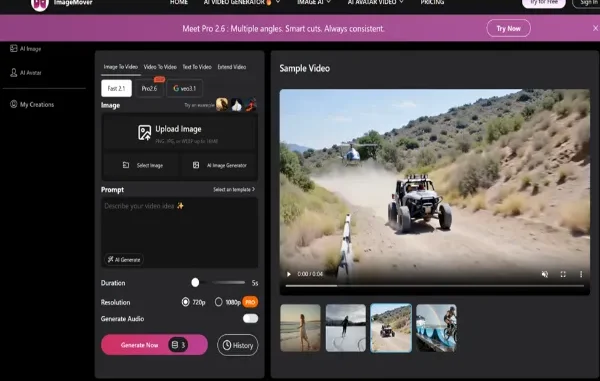Switch to the Image To Video tab
Screen dimensions: 600x381
coord(121,67)
